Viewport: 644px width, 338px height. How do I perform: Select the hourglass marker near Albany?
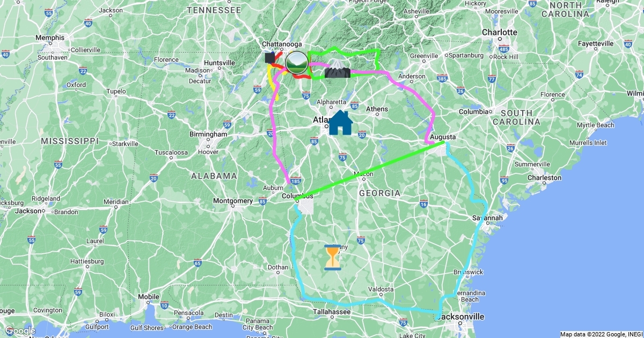click(x=333, y=257)
